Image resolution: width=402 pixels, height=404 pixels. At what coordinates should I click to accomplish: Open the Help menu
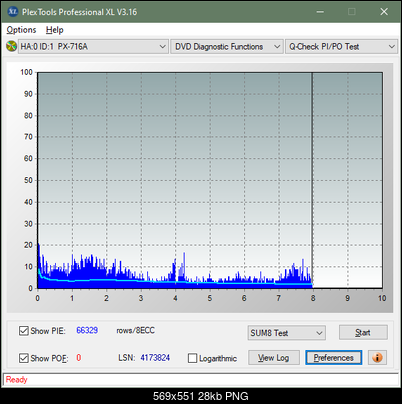point(54,30)
